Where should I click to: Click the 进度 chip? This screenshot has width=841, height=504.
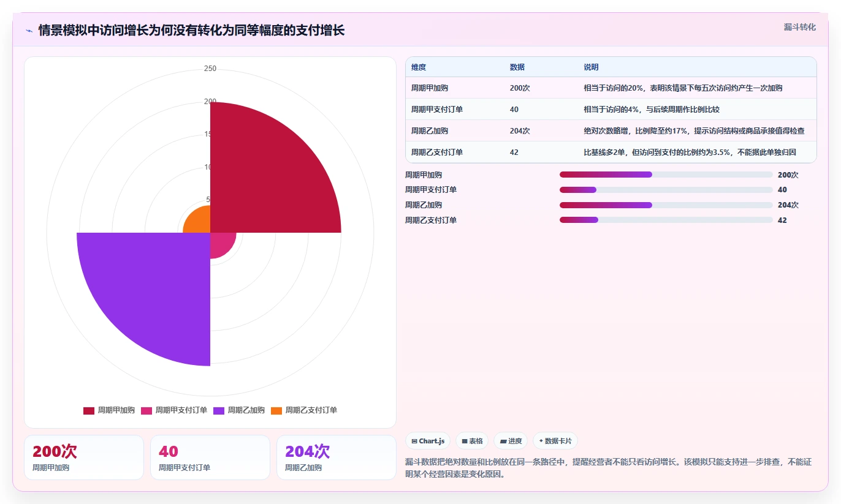pyautogui.click(x=511, y=441)
